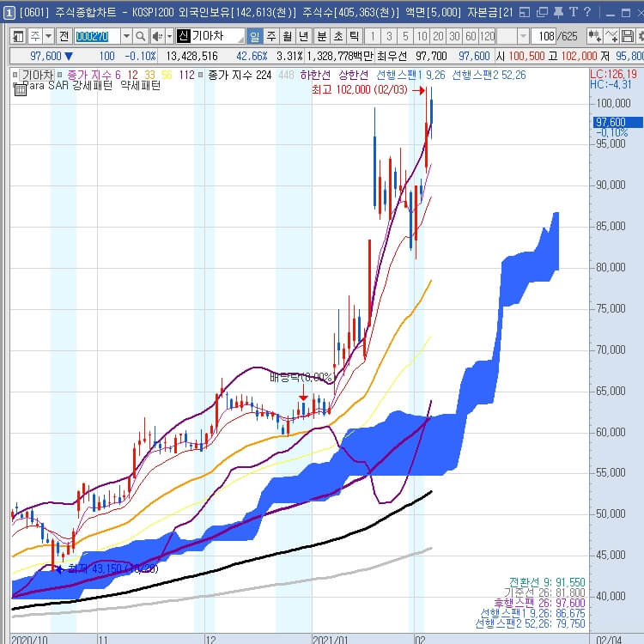Click the 종가 지수 6 legend label
Screen dimensions: 644x644
(x=94, y=76)
